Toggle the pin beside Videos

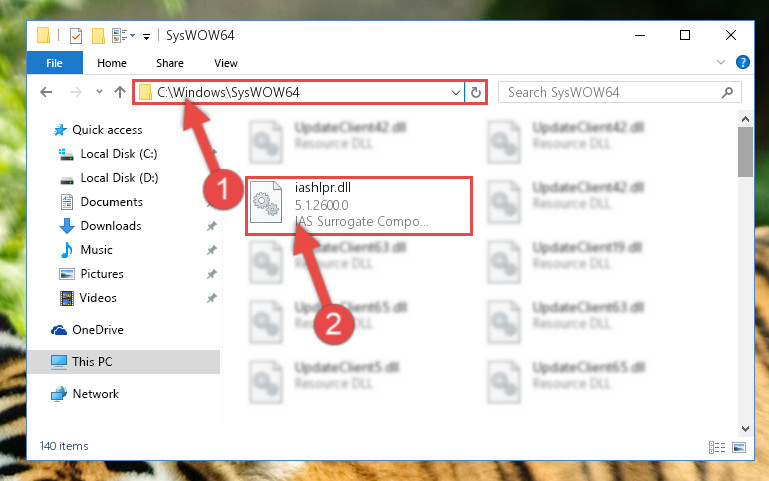click(211, 298)
